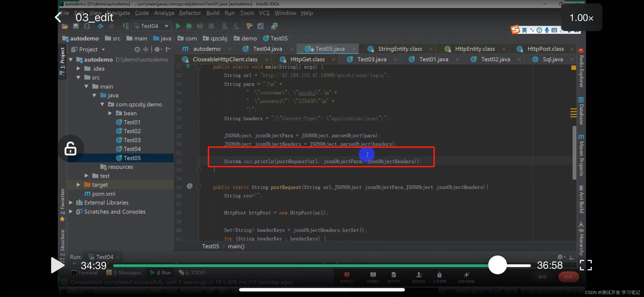
Task: Collapse the src folder
Action: [x=78, y=77]
